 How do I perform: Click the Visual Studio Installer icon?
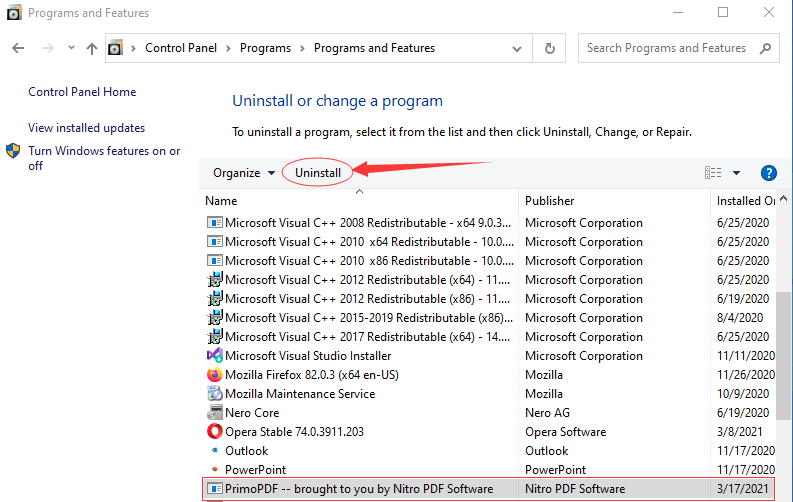click(215, 355)
